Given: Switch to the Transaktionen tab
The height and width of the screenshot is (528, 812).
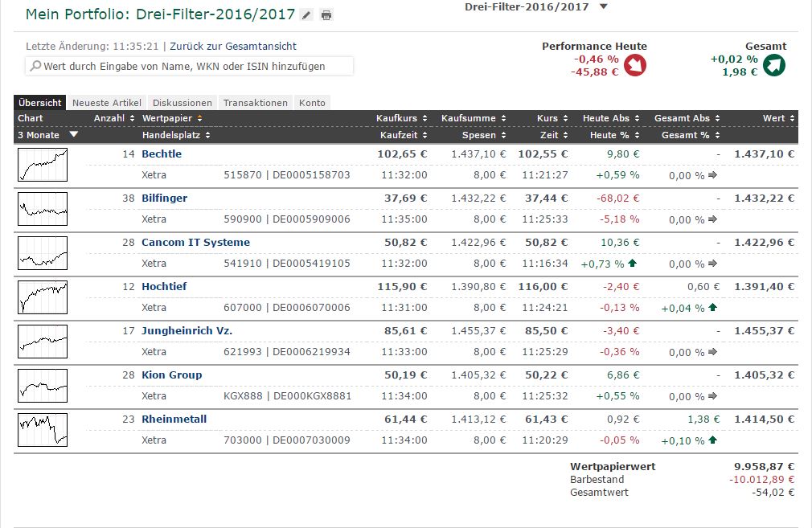Looking at the screenshot, I should click(256, 103).
